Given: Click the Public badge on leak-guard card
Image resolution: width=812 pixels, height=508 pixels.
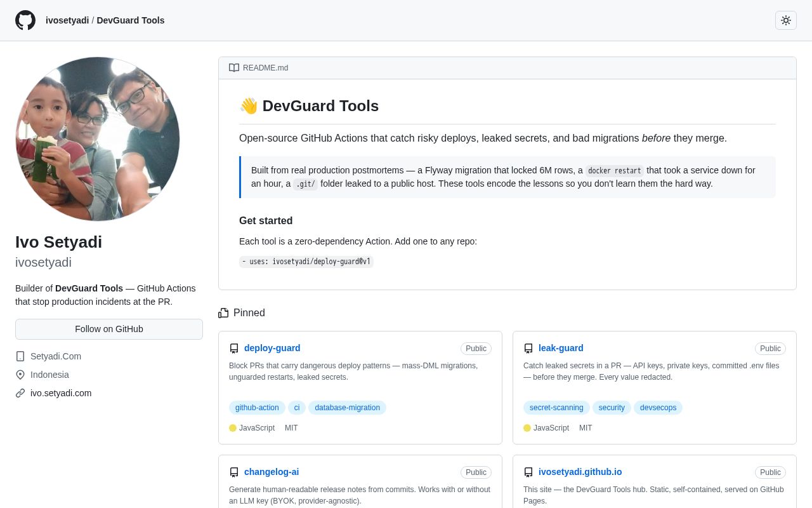Looking at the screenshot, I should click(770, 349).
